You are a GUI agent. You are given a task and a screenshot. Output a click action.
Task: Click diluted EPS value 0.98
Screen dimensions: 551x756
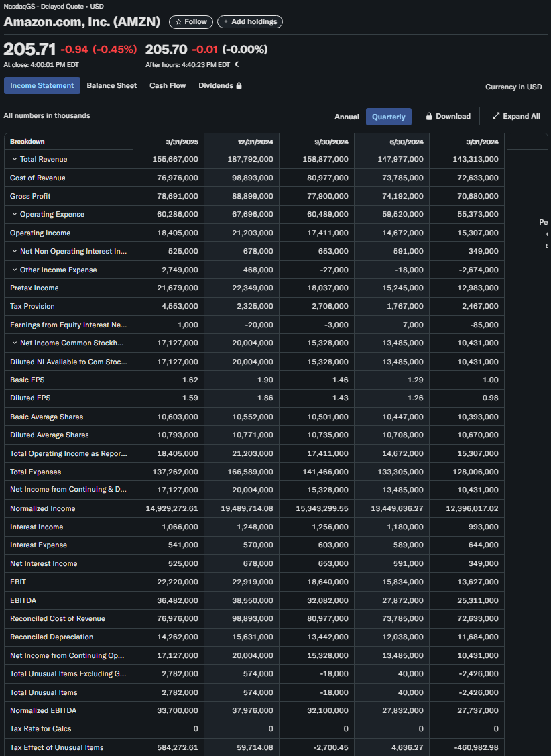pyautogui.click(x=490, y=398)
